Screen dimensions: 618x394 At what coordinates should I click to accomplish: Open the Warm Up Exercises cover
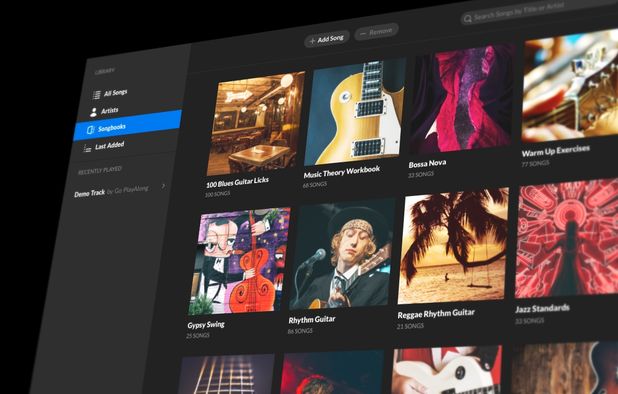point(570,85)
